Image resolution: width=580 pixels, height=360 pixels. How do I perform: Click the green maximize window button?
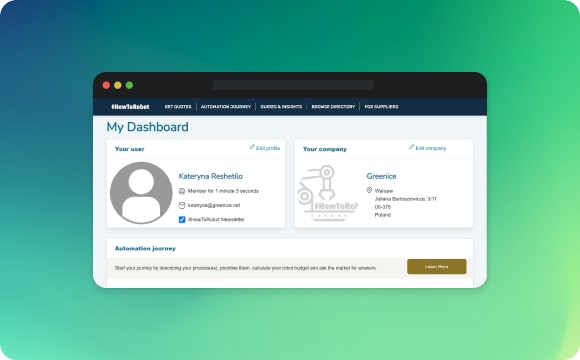[x=129, y=85]
